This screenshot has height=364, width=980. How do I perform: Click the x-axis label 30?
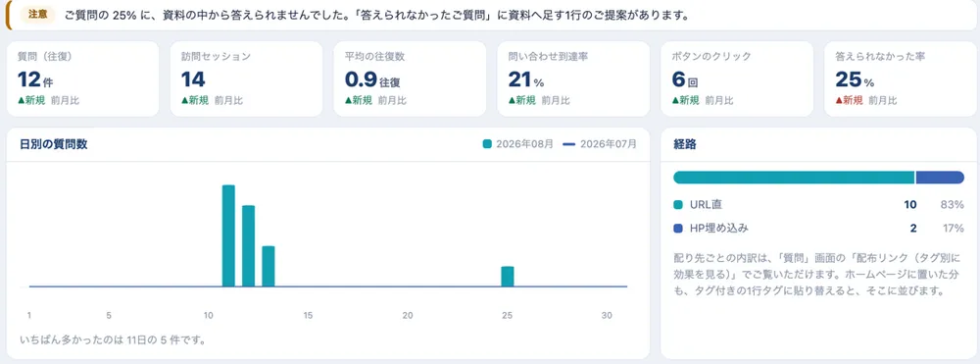pyautogui.click(x=607, y=316)
